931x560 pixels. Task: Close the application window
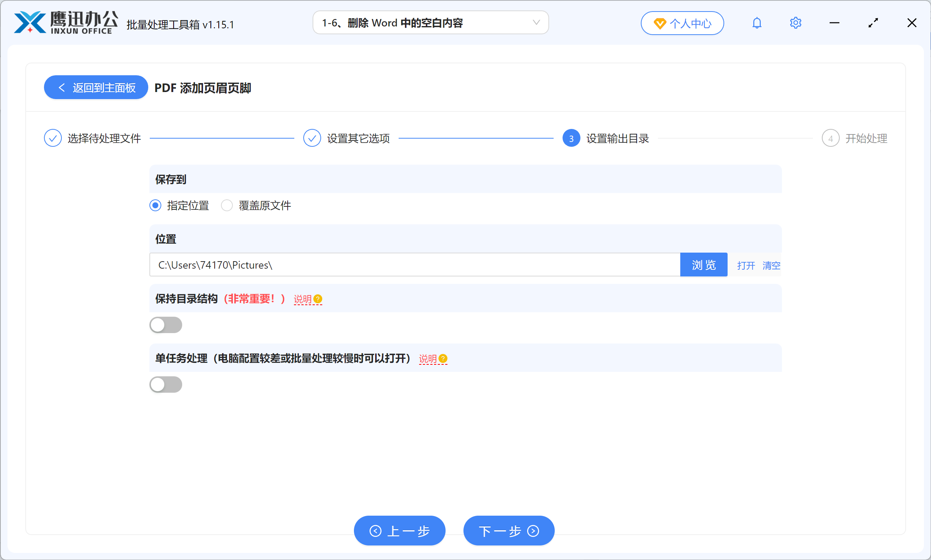(912, 23)
